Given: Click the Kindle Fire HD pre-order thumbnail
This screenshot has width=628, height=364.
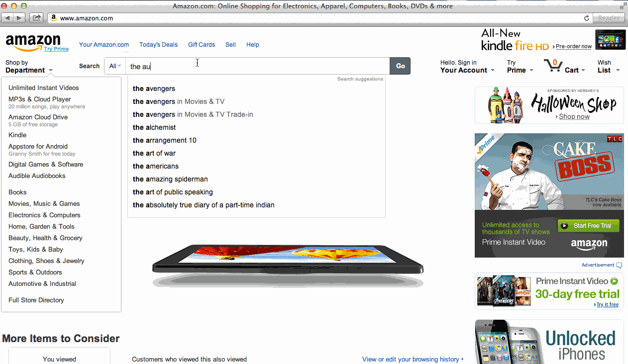Looking at the screenshot, I should 610,40.
